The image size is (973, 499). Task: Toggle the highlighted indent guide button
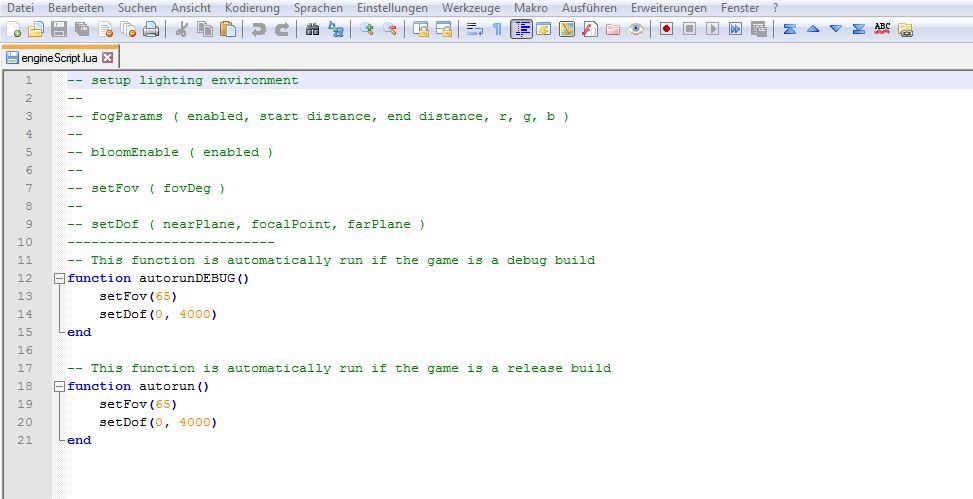[521, 29]
